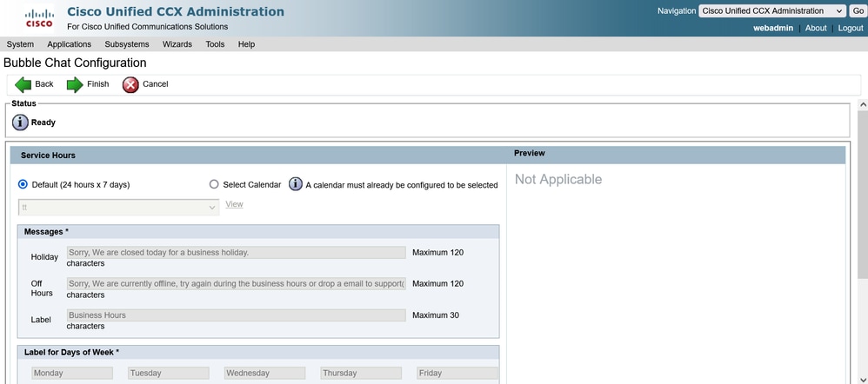Click the vertical scrollbar thumb
This screenshot has height=384, width=868.
pos(863,196)
